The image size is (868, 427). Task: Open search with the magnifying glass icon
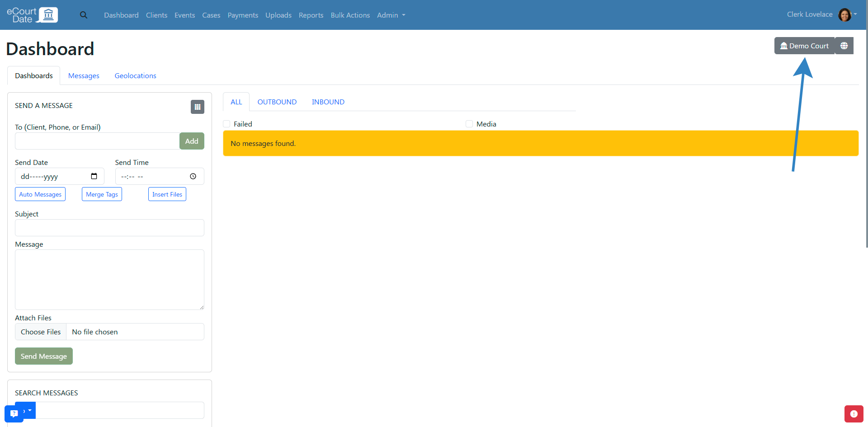pyautogui.click(x=84, y=15)
